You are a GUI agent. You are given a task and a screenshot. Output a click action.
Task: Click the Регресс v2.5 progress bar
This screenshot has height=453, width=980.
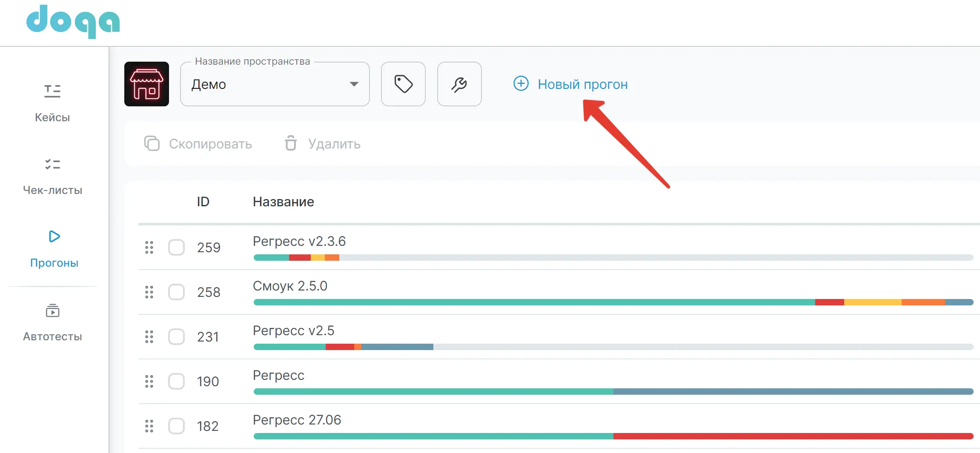pyautogui.click(x=613, y=347)
